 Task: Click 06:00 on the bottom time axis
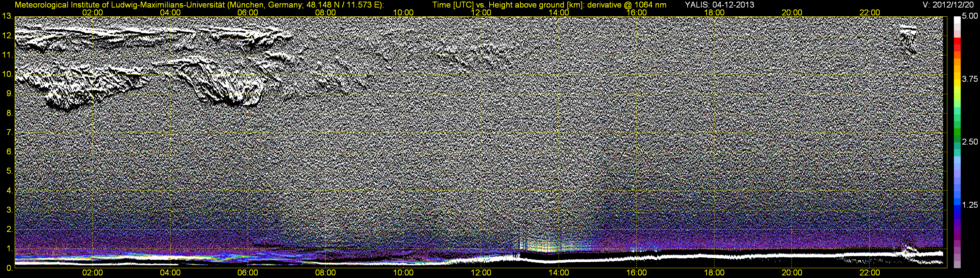[248, 273]
